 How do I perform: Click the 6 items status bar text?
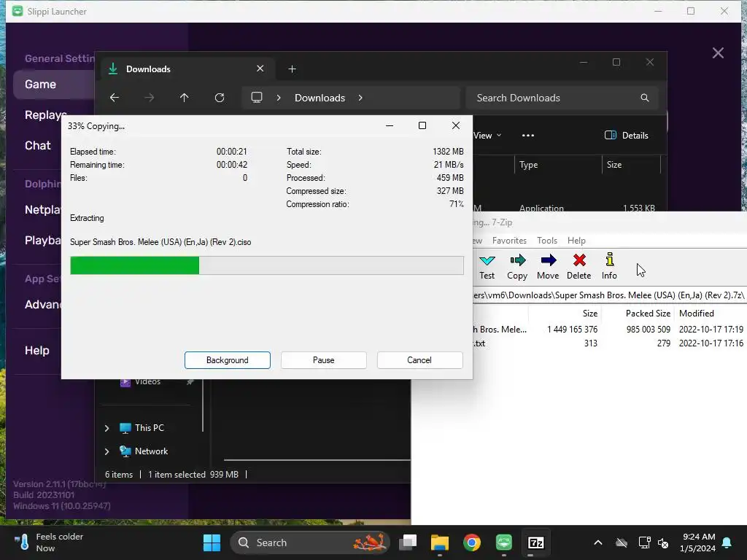(x=119, y=475)
